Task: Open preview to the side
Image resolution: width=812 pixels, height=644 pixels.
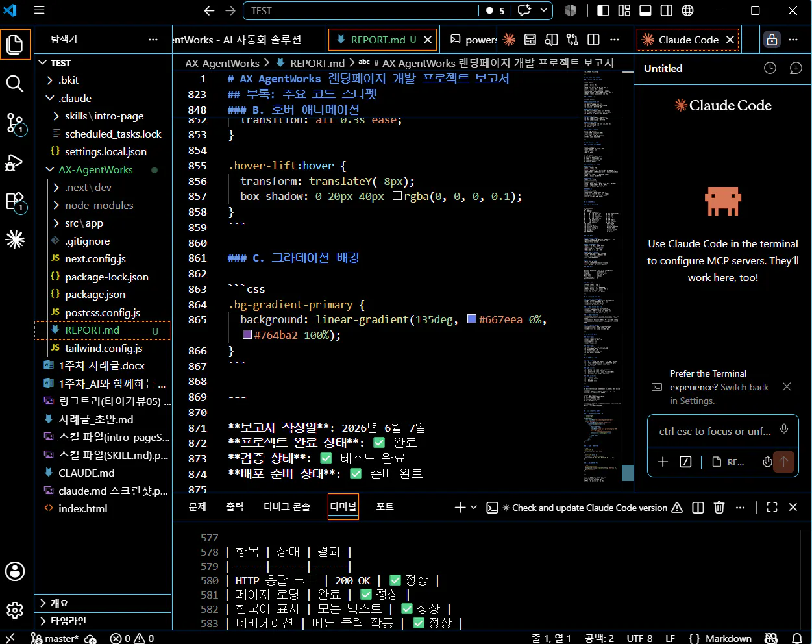Action: (x=551, y=40)
